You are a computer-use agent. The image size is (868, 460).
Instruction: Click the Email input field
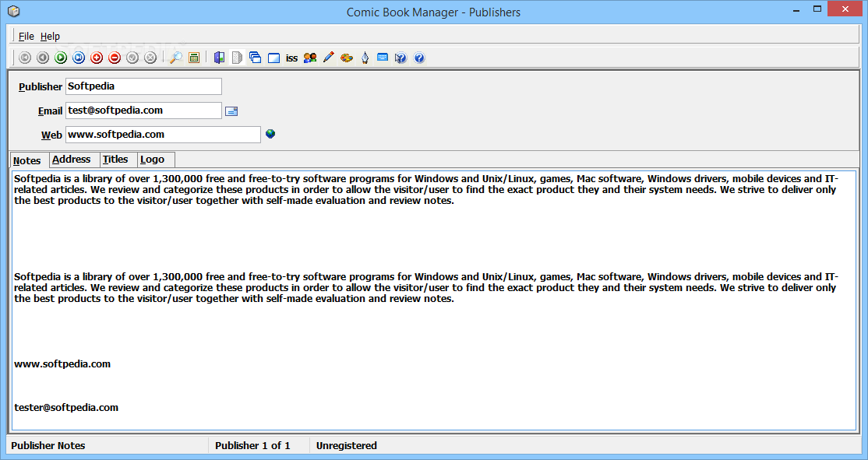143,111
